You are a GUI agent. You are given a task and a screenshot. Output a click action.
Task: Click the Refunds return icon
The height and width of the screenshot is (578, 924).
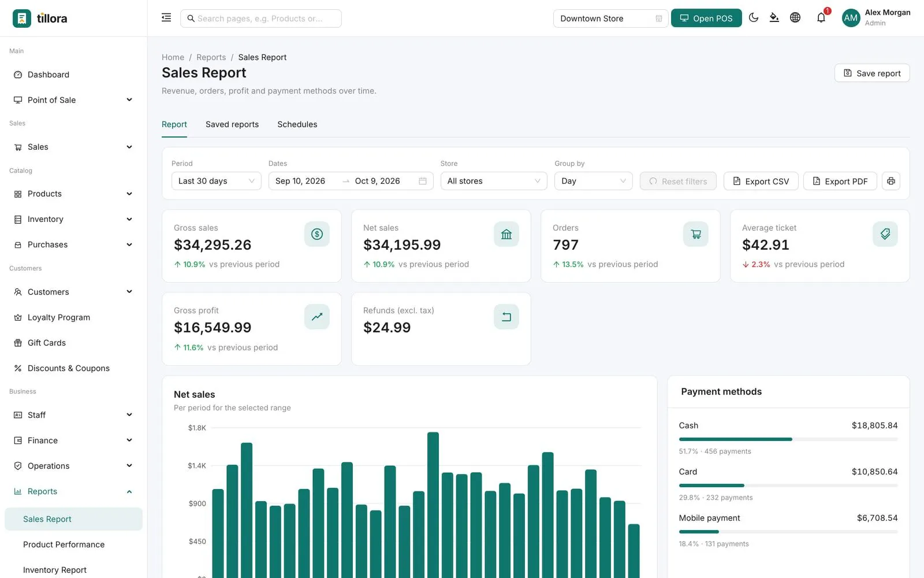pos(506,317)
